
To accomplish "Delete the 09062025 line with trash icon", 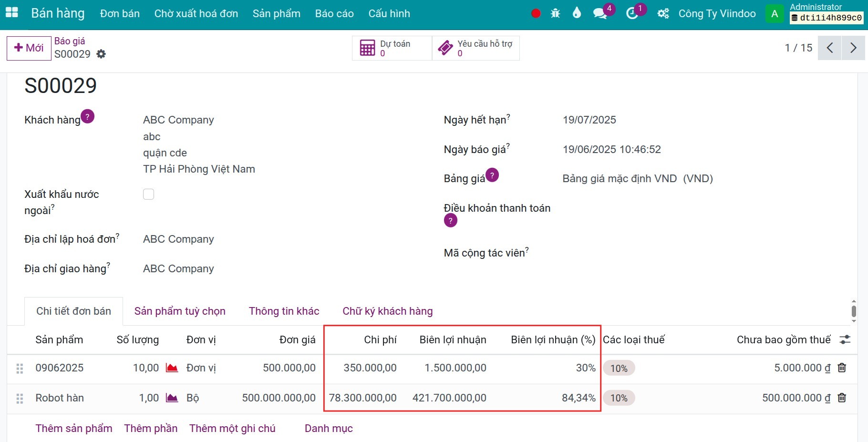I will click(x=842, y=368).
